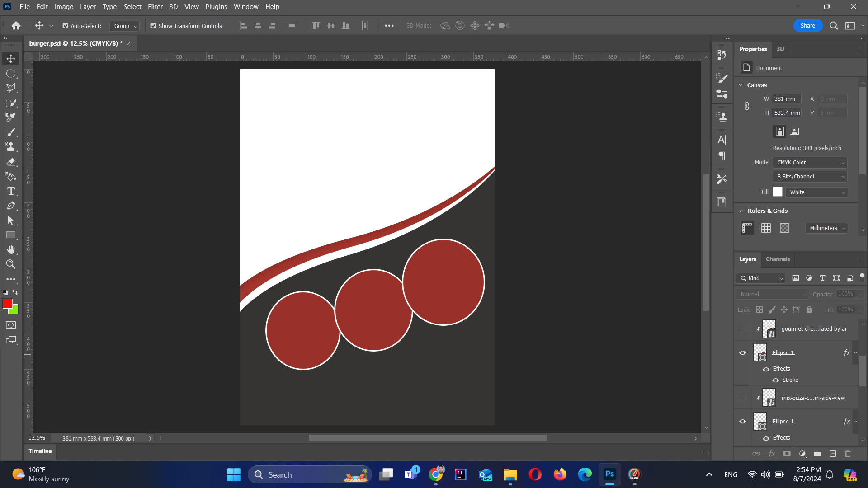Select the Eraser tool
Image resolution: width=868 pixels, height=488 pixels.
11,162
